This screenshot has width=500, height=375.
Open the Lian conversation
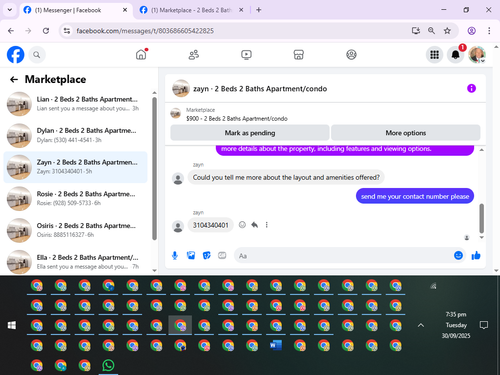(76, 104)
